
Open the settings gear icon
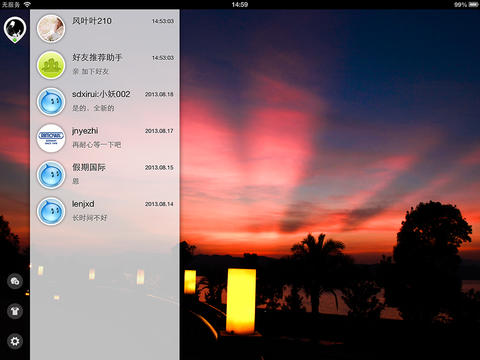coord(15,341)
